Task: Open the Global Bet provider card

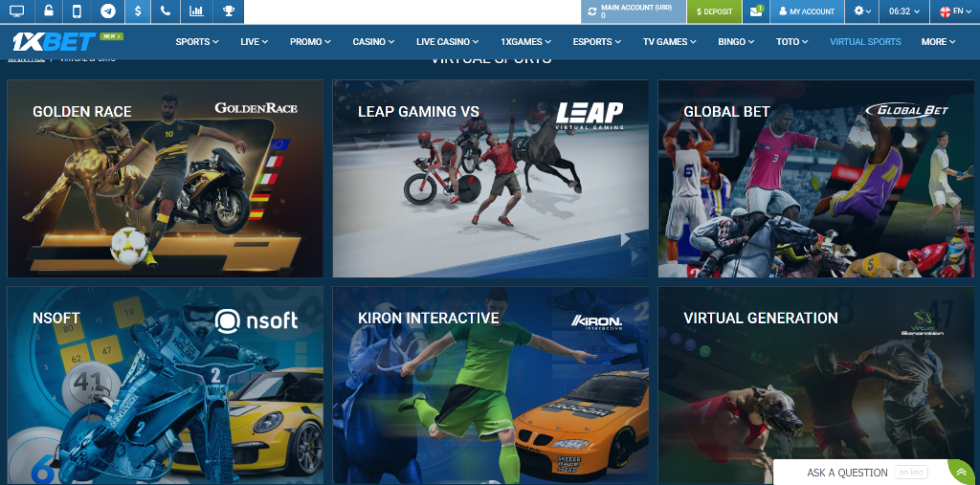Action: tap(815, 179)
